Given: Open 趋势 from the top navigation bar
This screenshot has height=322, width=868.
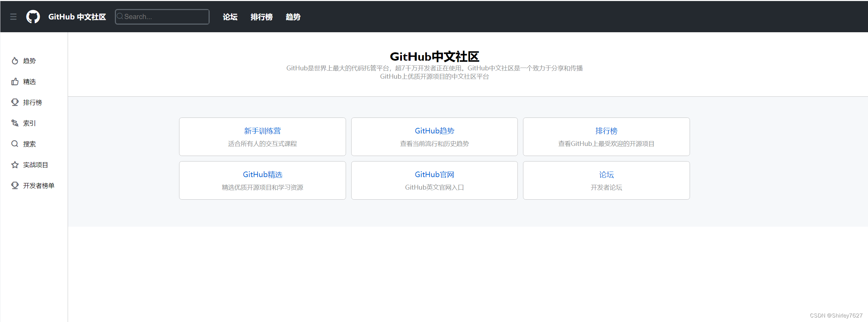Looking at the screenshot, I should pyautogui.click(x=293, y=17).
